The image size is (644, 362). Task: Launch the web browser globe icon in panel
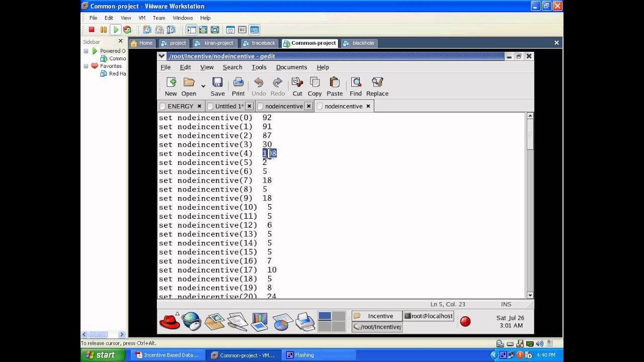[x=192, y=321]
